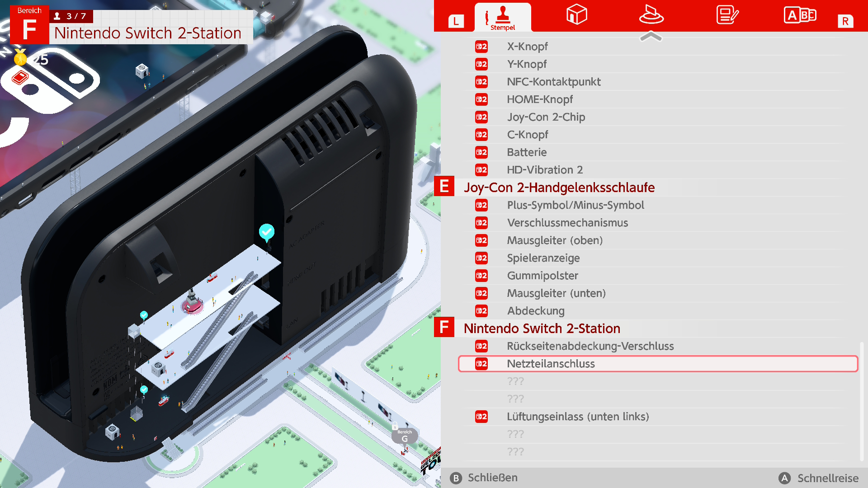This screenshot has height=488, width=868.
Task: Select the Nintendo Switch 2-Station section header
Action: click(x=542, y=328)
